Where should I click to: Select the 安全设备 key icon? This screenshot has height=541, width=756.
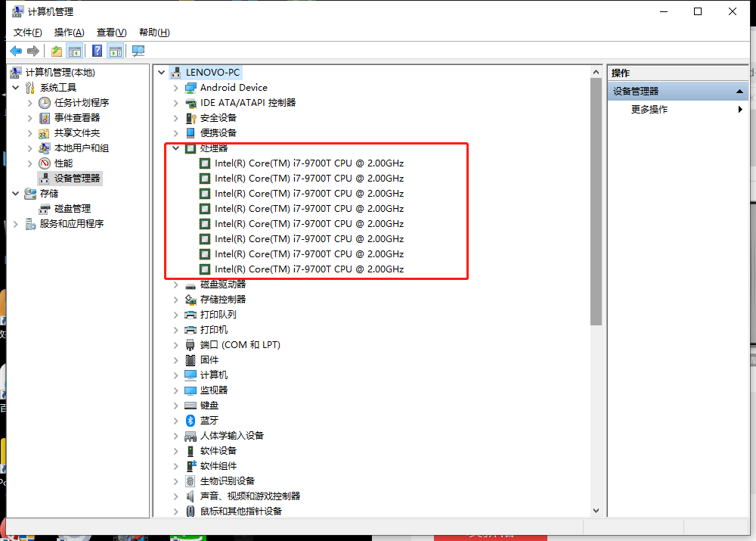(191, 118)
